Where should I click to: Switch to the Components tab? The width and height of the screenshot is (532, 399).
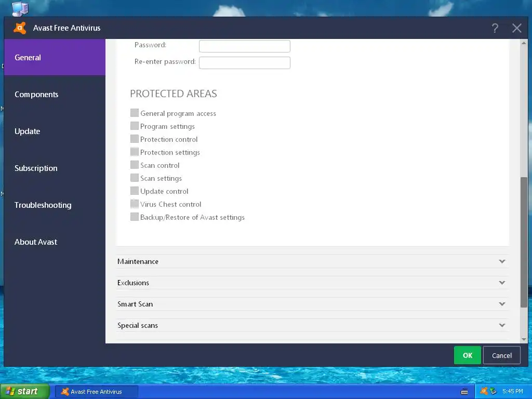(55, 95)
